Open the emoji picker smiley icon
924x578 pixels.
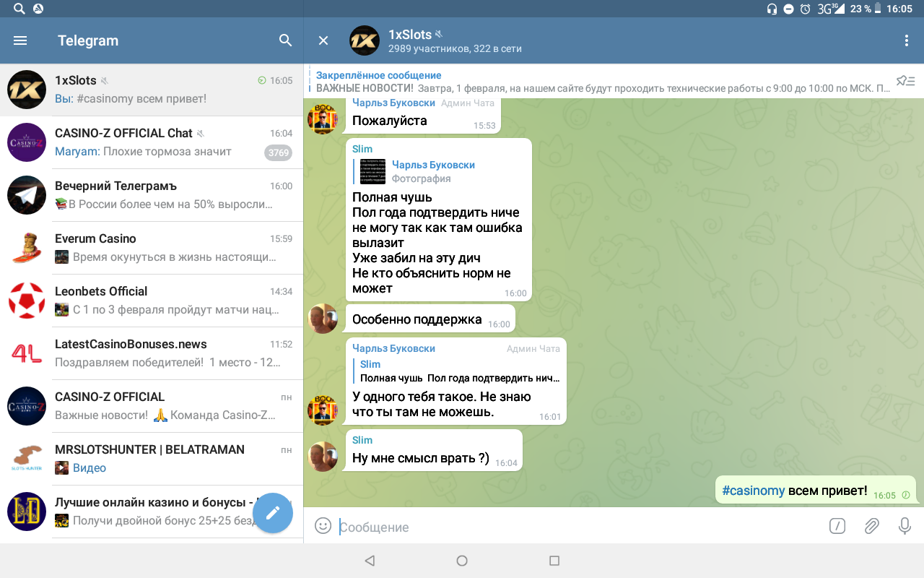[x=323, y=526]
